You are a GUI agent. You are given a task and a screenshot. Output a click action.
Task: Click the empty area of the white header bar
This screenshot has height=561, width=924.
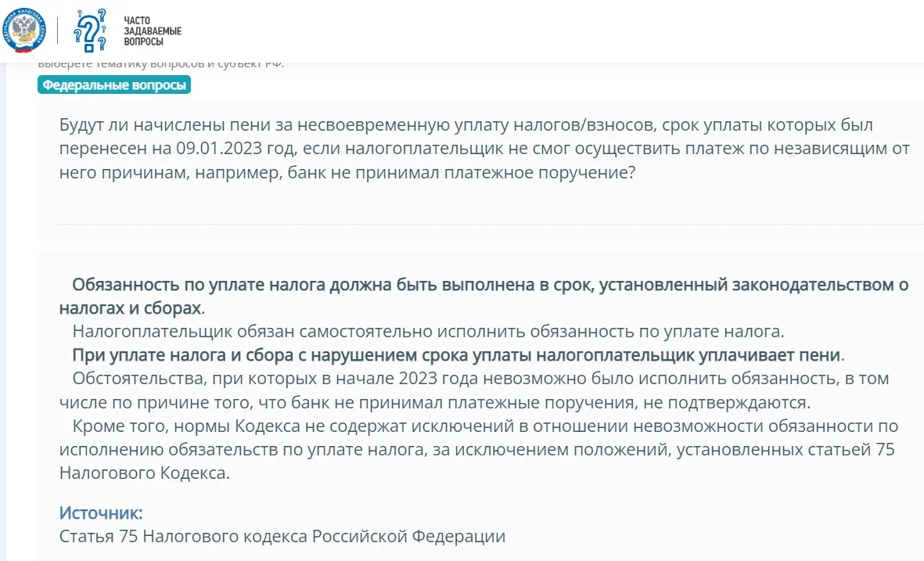548,31
